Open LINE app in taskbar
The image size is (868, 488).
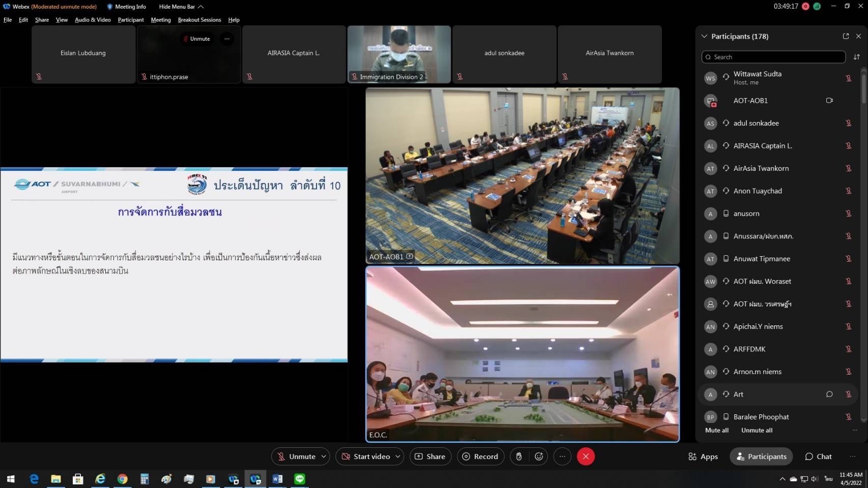point(300,479)
